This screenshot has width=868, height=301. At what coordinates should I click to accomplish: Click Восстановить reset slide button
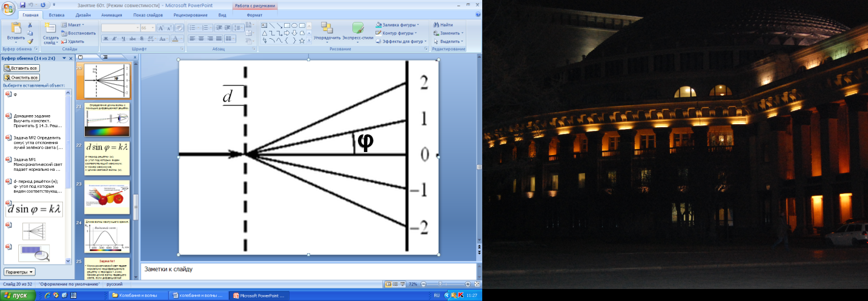point(79,33)
